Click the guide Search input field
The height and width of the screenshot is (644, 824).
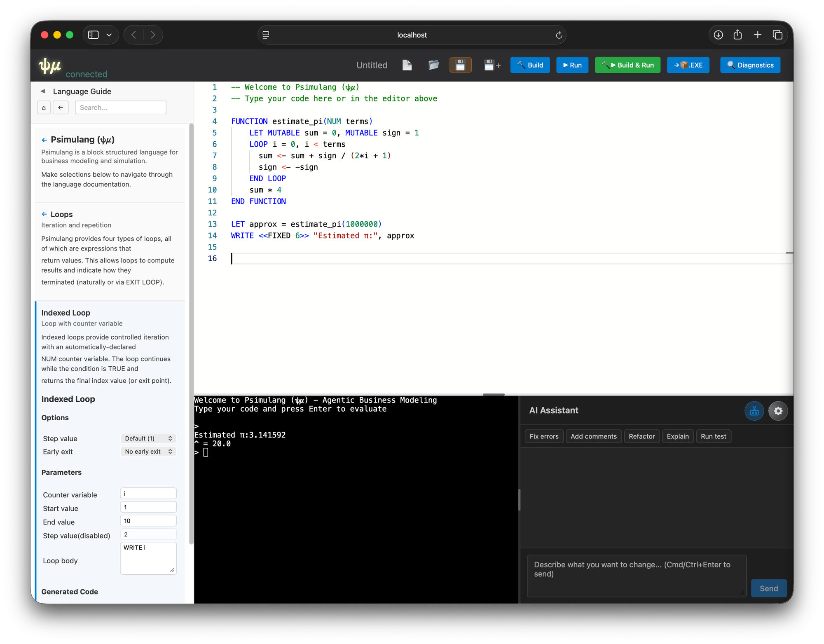click(120, 108)
